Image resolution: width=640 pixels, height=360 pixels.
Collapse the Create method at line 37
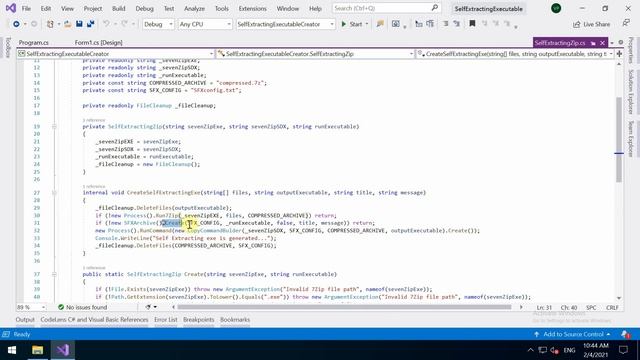click(54, 274)
